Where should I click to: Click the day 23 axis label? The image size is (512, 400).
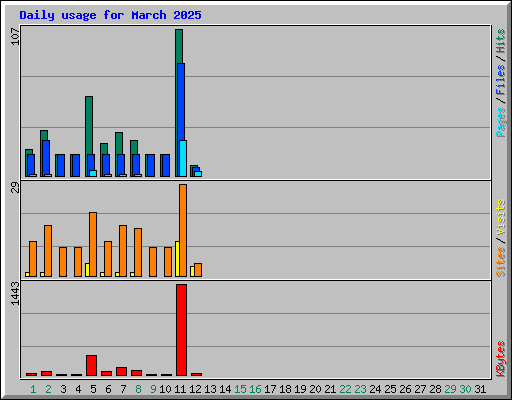pyautogui.click(x=360, y=389)
